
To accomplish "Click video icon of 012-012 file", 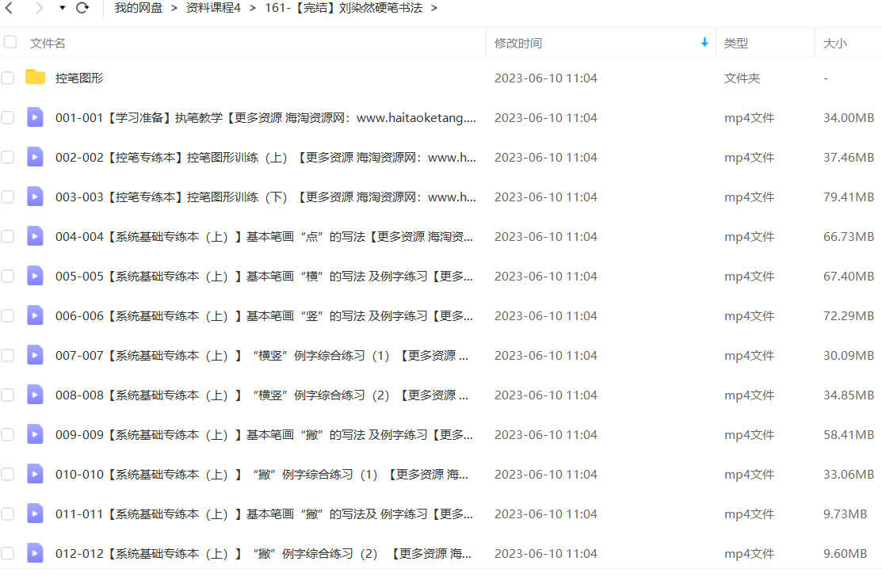I will 35,553.
